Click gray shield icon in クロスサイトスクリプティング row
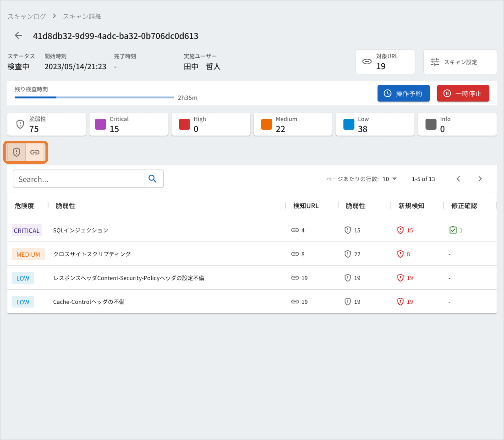The height and width of the screenshot is (440, 504). point(348,254)
